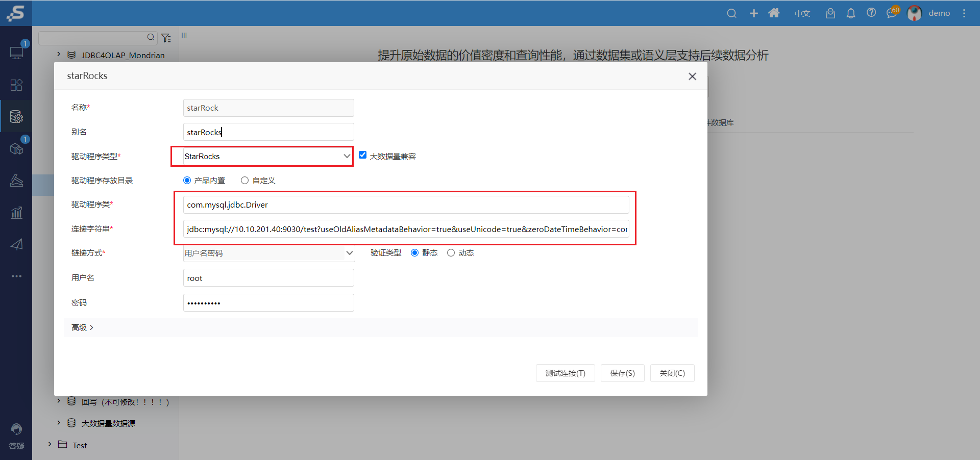Image resolution: width=980 pixels, height=460 pixels.
Task: Click the search magnifier in tree search box
Action: coord(151,37)
